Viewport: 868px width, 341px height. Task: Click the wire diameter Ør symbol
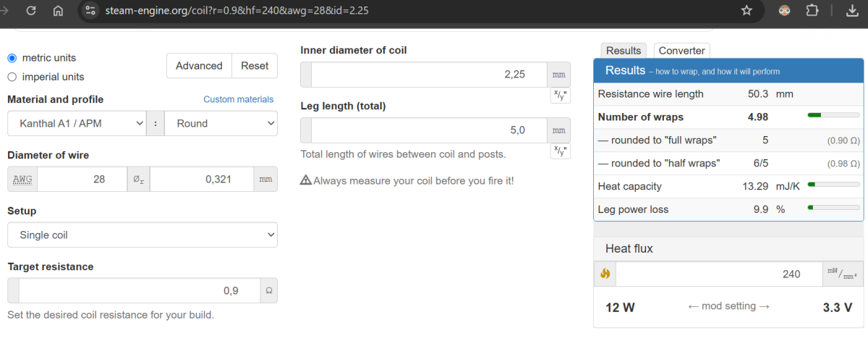[x=138, y=179]
